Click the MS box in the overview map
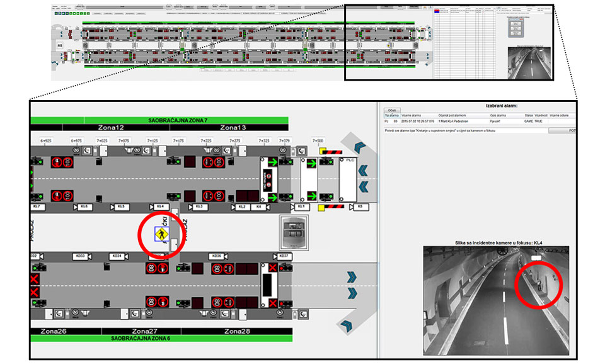Image resolution: width=605 pixels, height=364 pixels. click(60, 45)
